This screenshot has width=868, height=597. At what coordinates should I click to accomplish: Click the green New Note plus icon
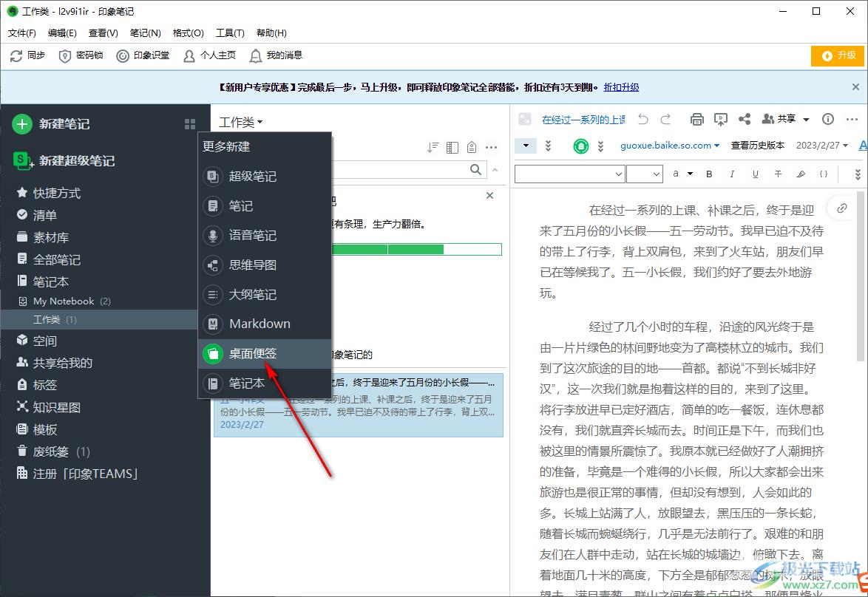[22, 124]
